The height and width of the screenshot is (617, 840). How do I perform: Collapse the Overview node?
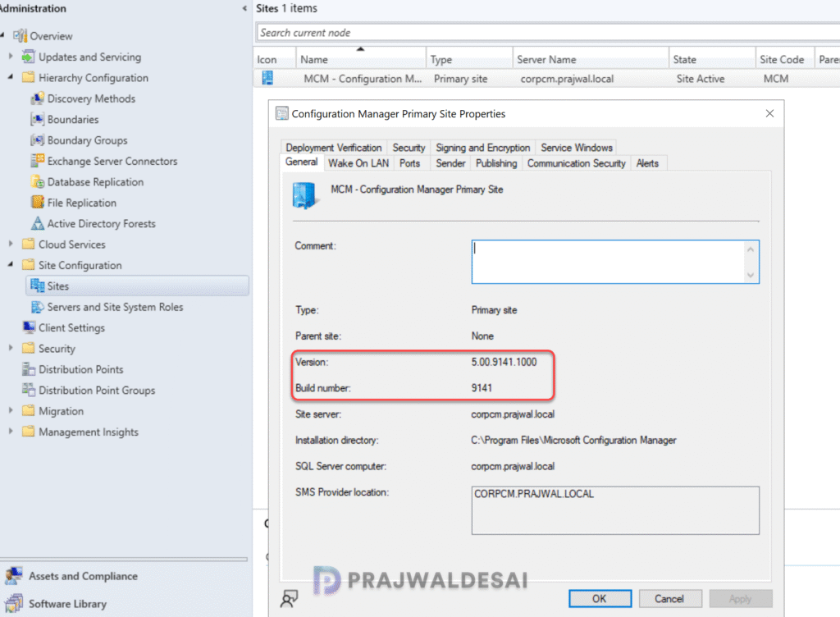tap(2, 35)
